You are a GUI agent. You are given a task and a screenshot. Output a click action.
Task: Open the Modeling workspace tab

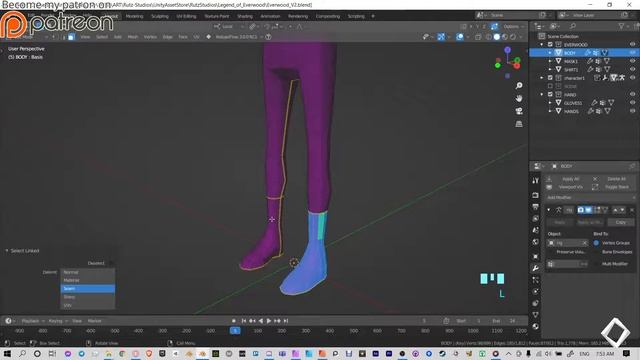coord(134,16)
